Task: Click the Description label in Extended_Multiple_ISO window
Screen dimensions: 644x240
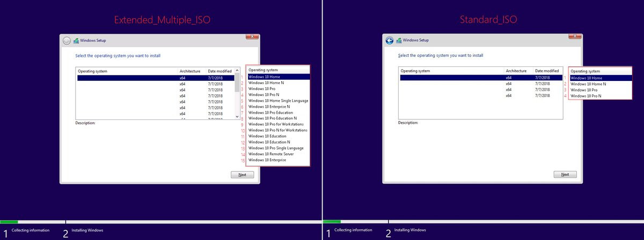Action: 85,123
